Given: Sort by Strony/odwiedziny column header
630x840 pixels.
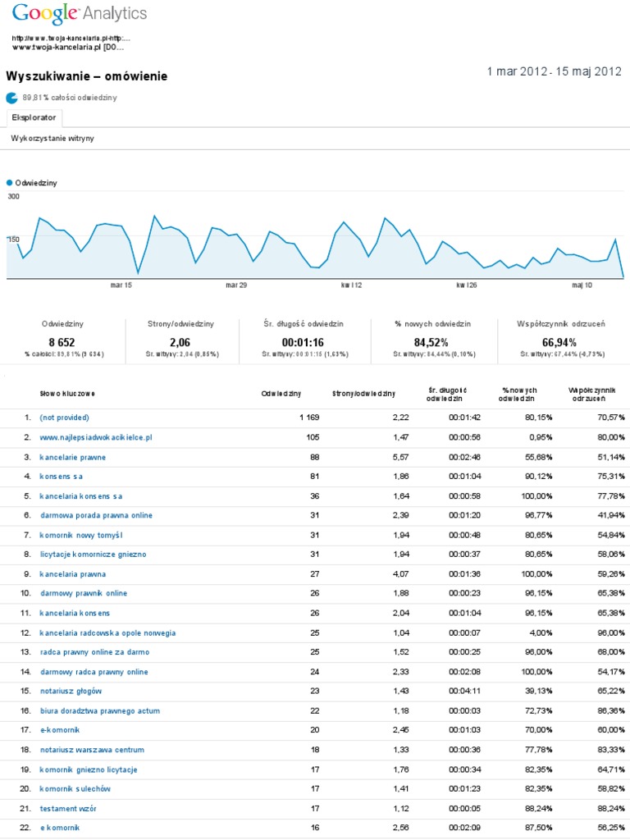Looking at the screenshot, I should coord(363,394).
